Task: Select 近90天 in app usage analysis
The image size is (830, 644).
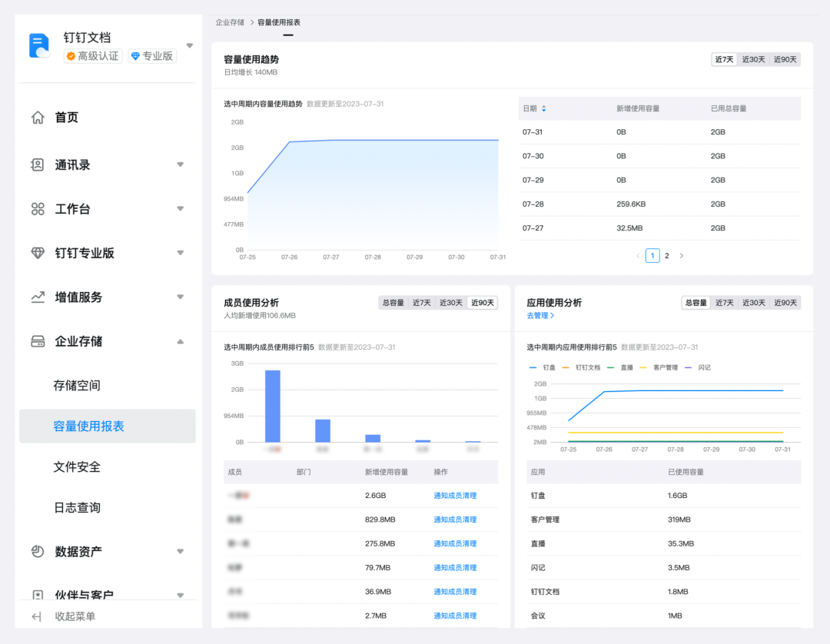Action: point(785,303)
